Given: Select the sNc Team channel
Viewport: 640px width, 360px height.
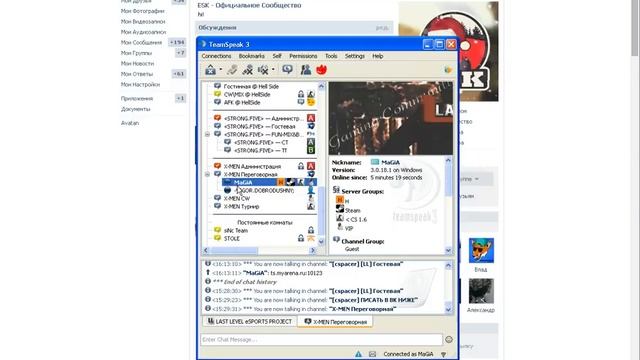Looking at the screenshot, I should (236, 231).
